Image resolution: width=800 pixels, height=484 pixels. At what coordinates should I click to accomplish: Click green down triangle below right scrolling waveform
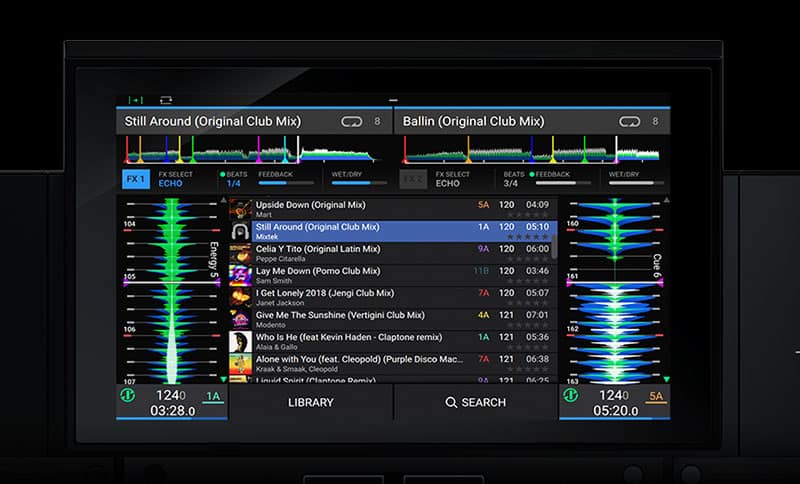tap(666, 379)
